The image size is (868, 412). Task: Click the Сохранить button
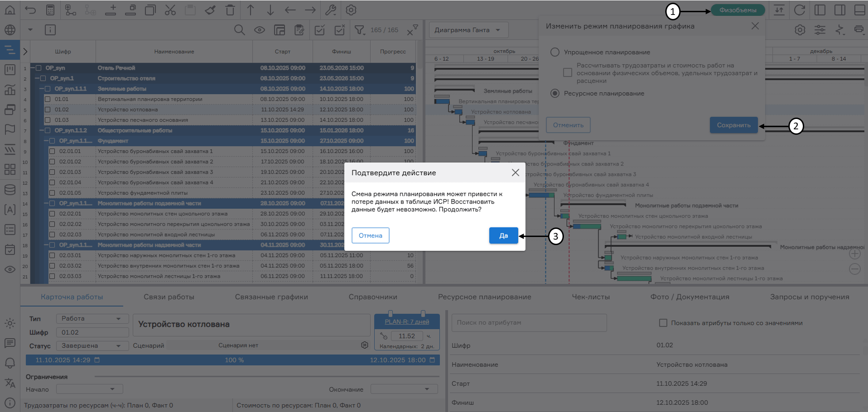click(x=733, y=125)
